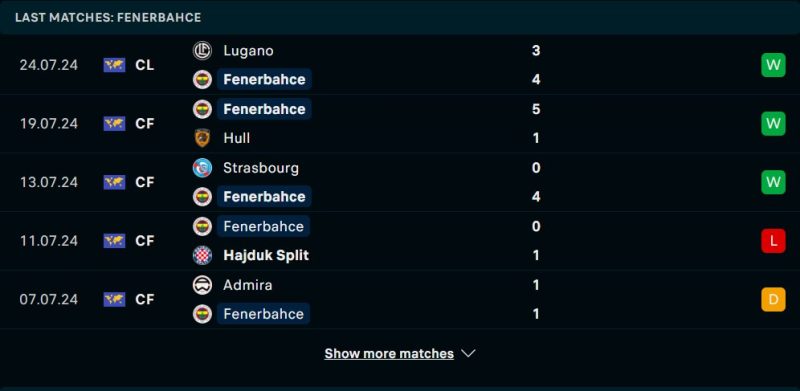Viewport: 800px width, 391px height.
Task: Click the world flag icon on the 07.07.24 row
Action: pyautogui.click(x=114, y=299)
